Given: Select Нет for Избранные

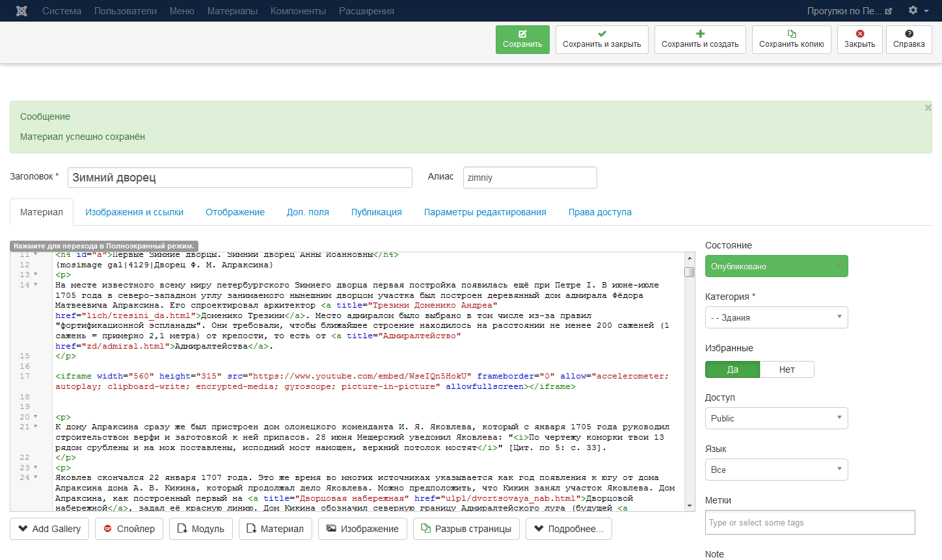Looking at the screenshot, I should coord(787,369).
